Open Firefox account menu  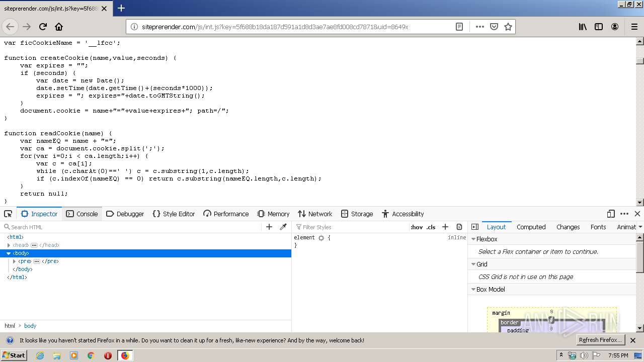(x=615, y=27)
